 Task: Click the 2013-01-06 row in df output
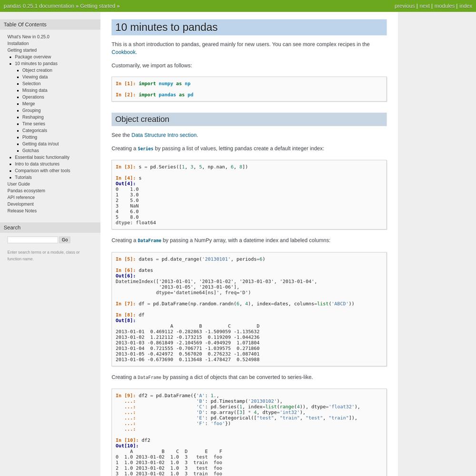point(188,359)
